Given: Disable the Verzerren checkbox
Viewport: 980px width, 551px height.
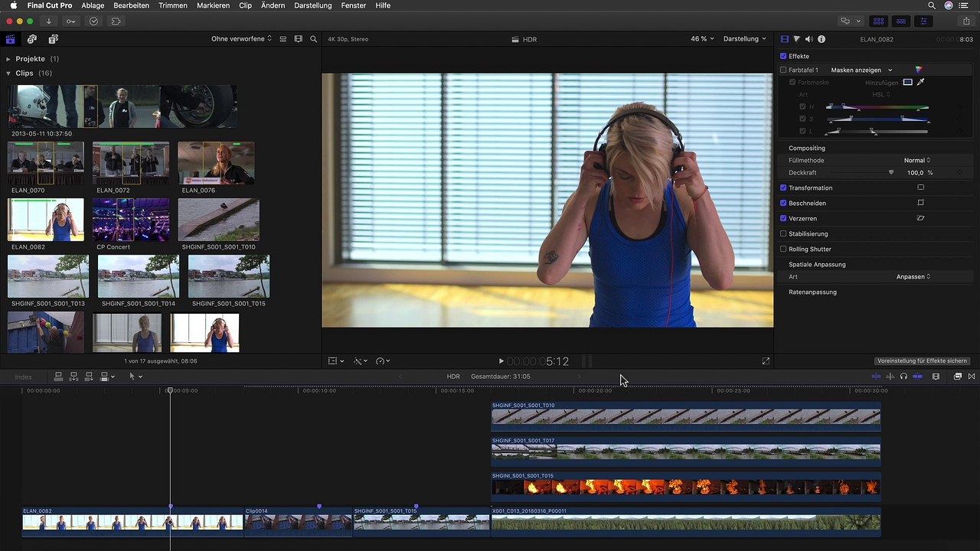Looking at the screenshot, I should point(783,218).
